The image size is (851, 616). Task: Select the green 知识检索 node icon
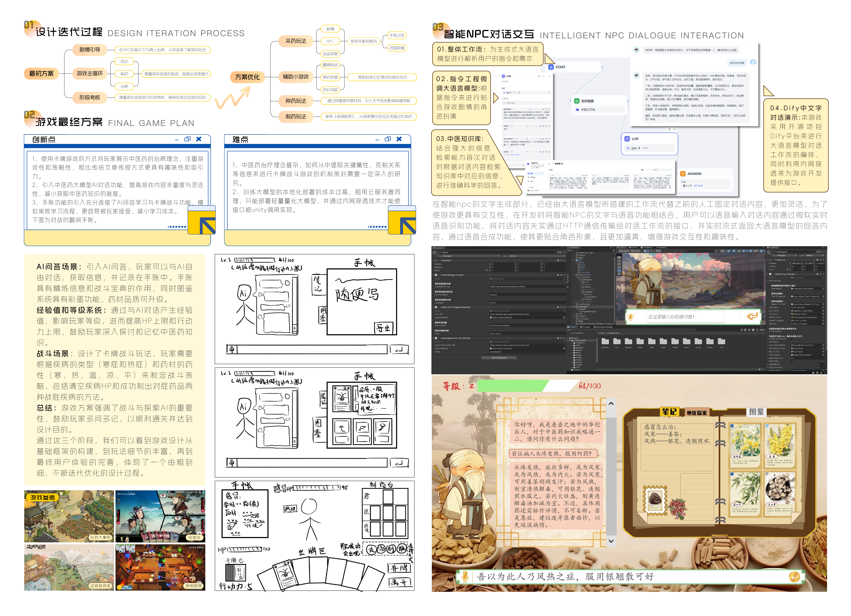click(577, 101)
